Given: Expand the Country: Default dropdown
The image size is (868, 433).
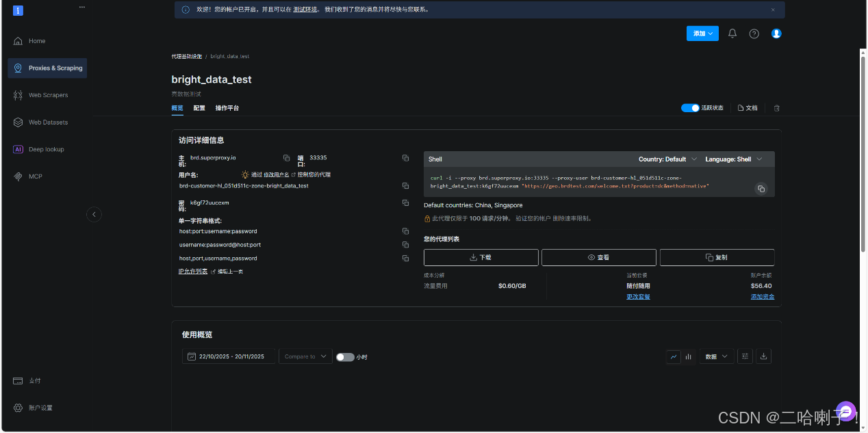Looking at the screenshot, I should pyautogui.click(x=667, y=159).
